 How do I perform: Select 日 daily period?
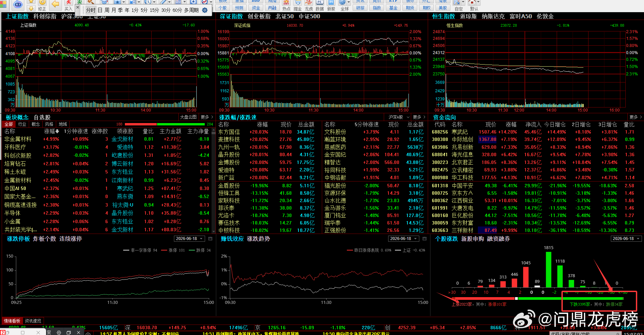pos(100,10)
